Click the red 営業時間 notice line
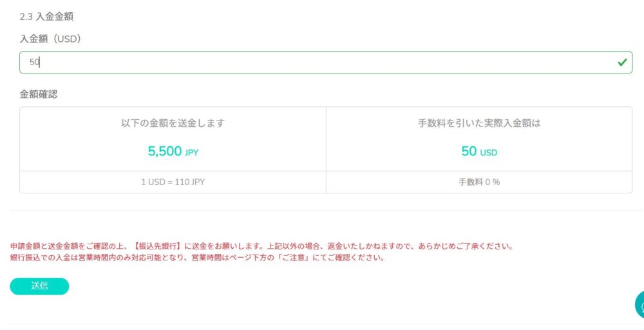The image size is (644, 330). pyautogui.click(x=198, y=258)
